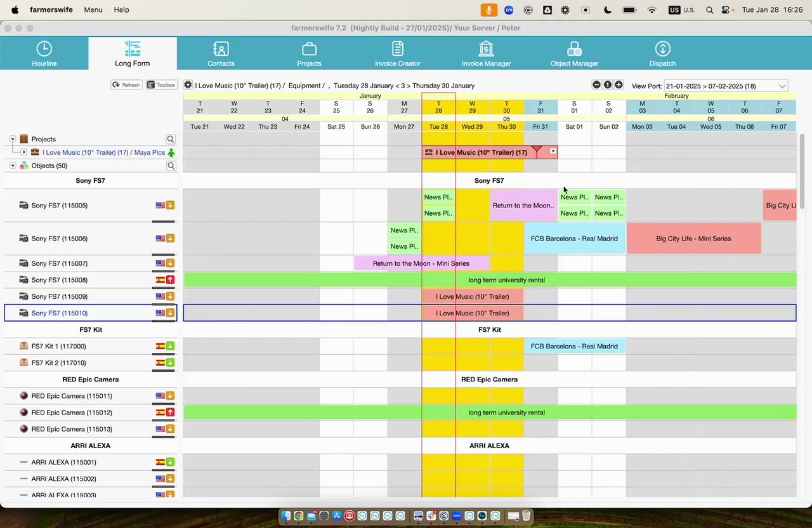Image resolution: width=812 pixels, height=528 pixels.
Task: Select FCB Barcelona booking on Sony FS7 (115006)
Action: (574, 239)
